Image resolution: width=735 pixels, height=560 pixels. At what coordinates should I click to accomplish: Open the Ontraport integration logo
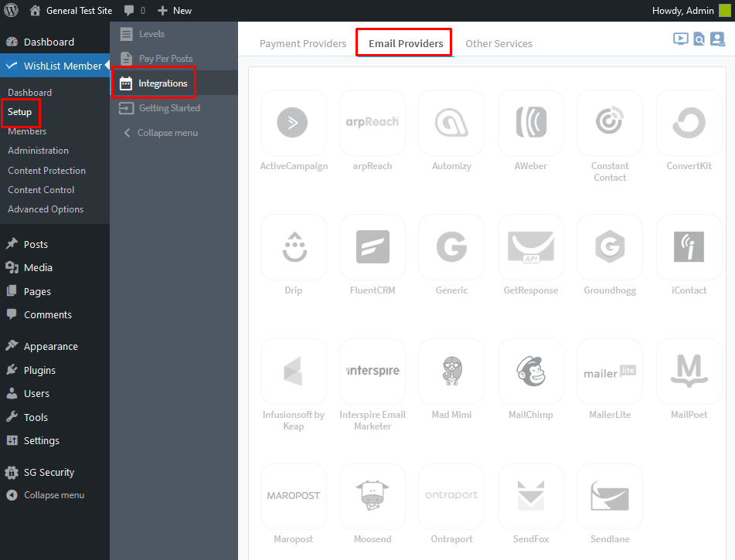pos(451,496)
